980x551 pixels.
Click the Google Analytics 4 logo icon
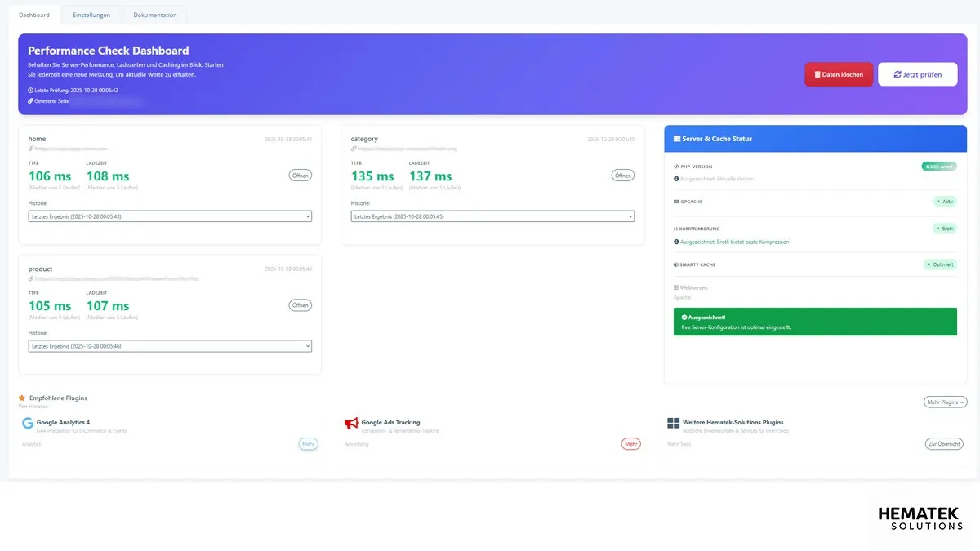click(28, 424)
